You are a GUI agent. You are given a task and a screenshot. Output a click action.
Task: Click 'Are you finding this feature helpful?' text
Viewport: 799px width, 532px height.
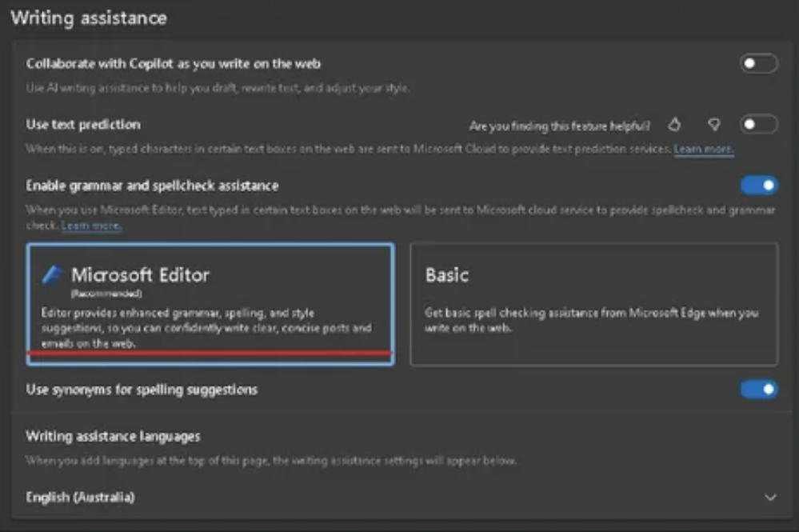pos(560,126)
